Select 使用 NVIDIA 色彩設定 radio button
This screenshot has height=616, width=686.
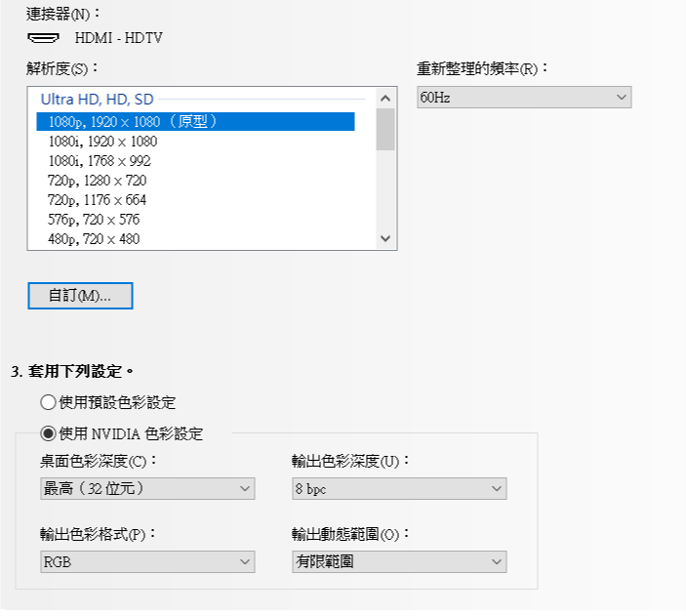48,433
